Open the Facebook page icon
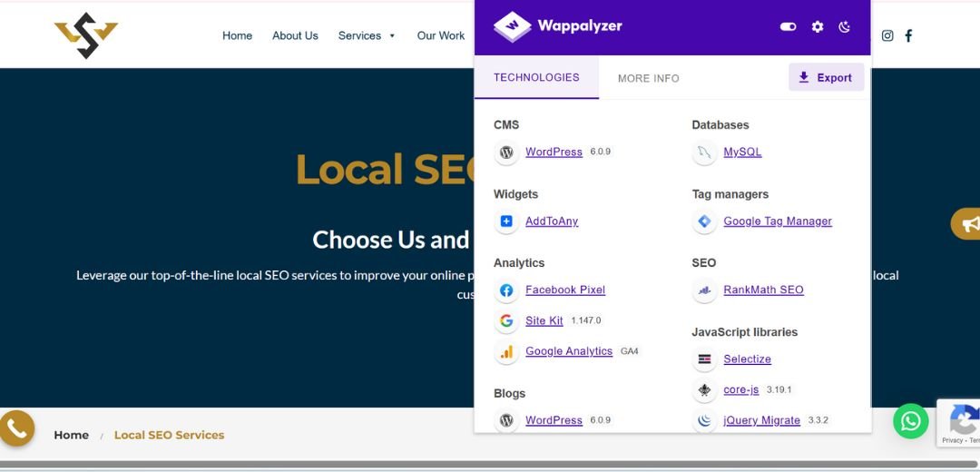The width and height of the screenshot is (980, 472). [908, 35]
